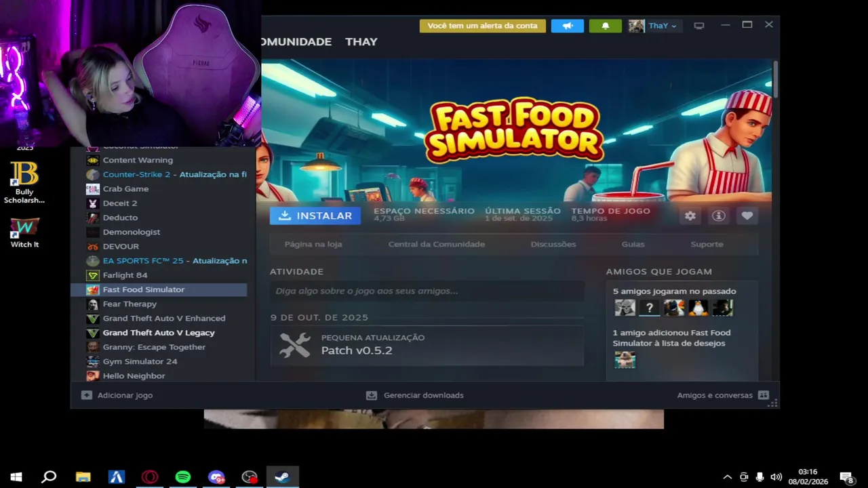The width and height of the screenshot is (868, 488).
Task: Click the account alert yellow banner
Action: tap(483, 26)
